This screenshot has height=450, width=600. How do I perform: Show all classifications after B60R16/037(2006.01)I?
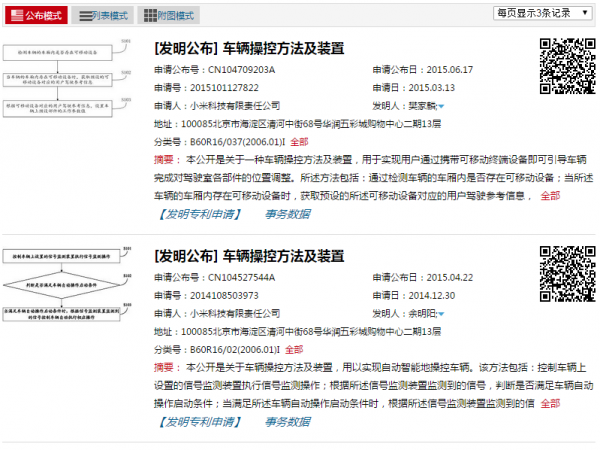pyautogui.click(x=298, y=141)
